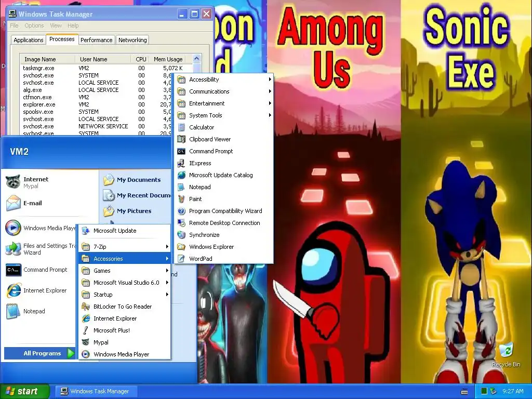Screen dimensions: 532x399
Task: Start IExpress from the Accessories menu
Action: (x=224, y=163)
